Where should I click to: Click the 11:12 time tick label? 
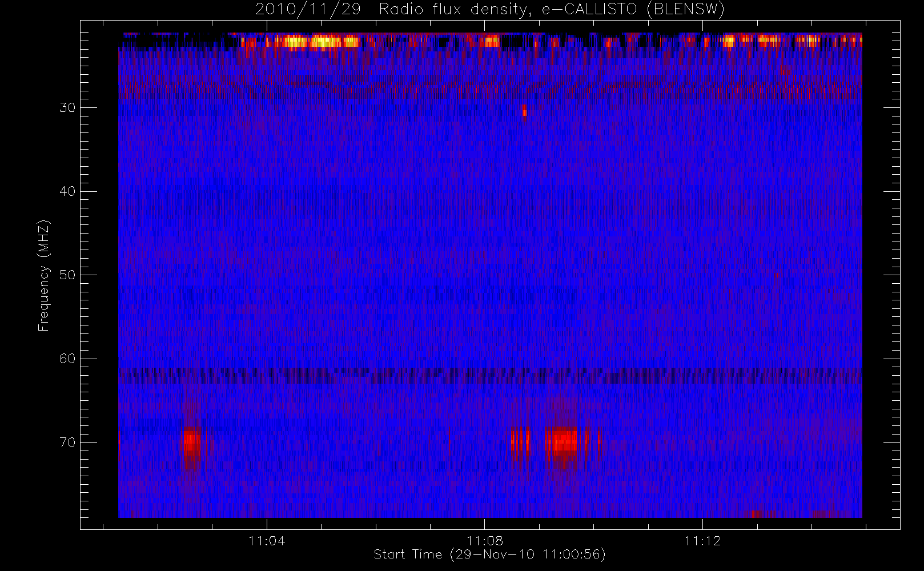(703, 540)
